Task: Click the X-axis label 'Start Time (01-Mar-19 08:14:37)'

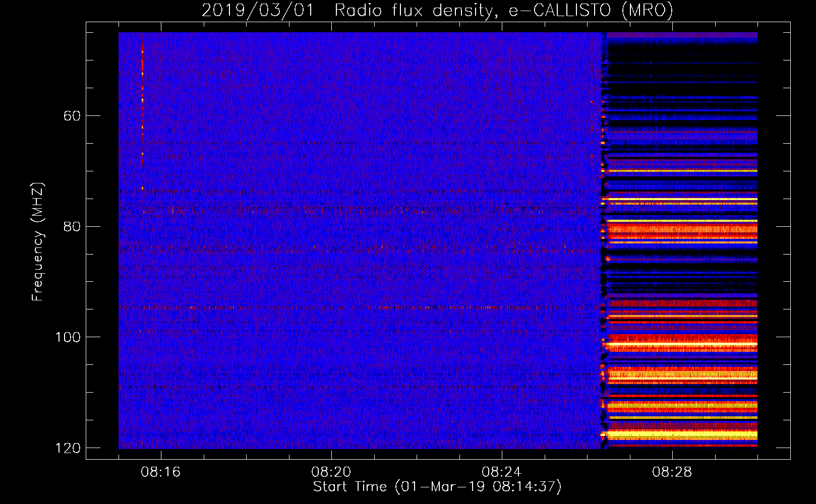Action: pos(437,487)
